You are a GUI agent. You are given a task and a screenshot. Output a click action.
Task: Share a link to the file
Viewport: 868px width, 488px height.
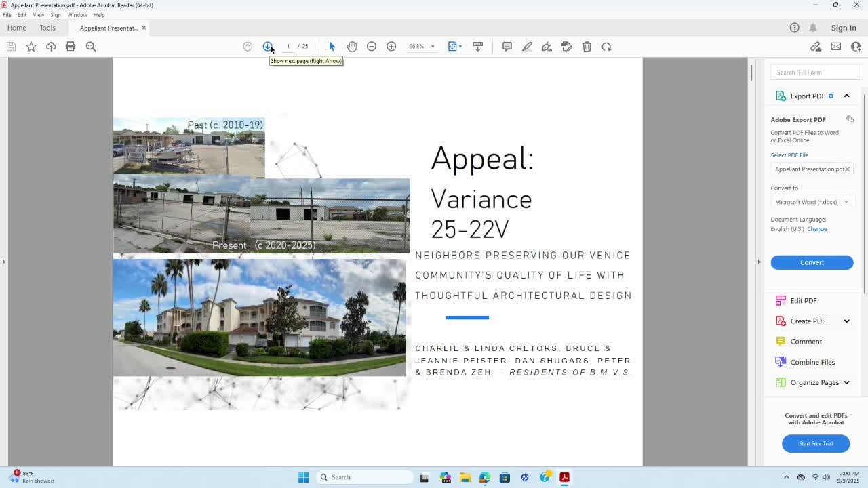(816, 46)
